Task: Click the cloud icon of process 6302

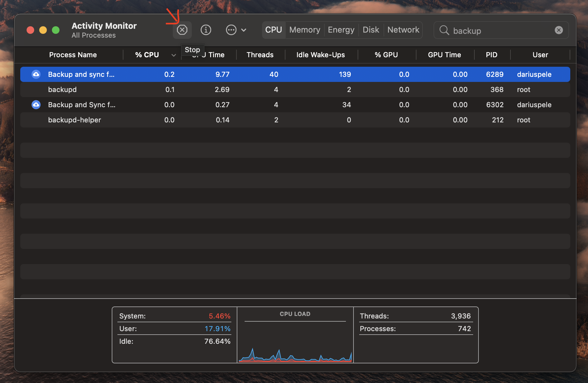Action: coord(36,105)
